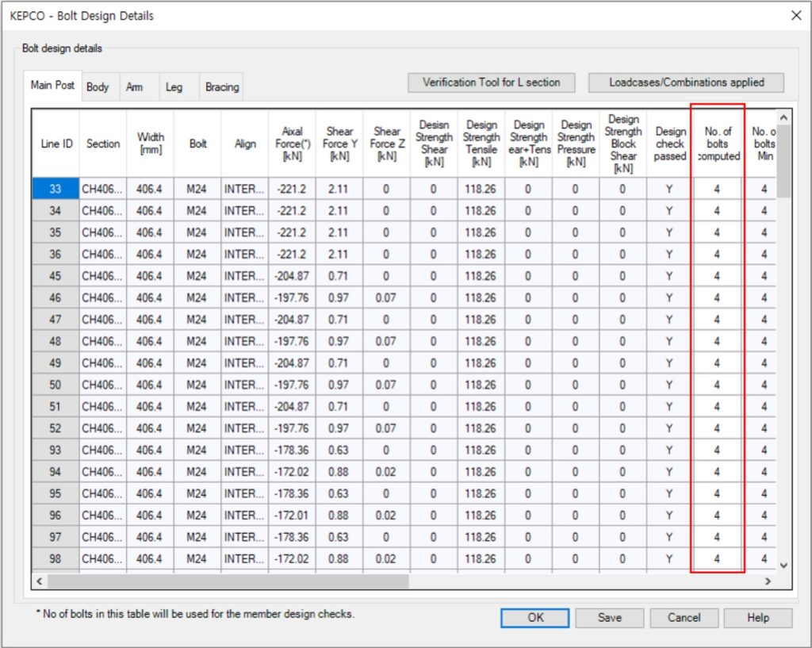Click the horizontal scrollbar left arrow
Image resolution: width=812 pixels, height=648 pixels.
pyautogui.click(x=40, y=581)
